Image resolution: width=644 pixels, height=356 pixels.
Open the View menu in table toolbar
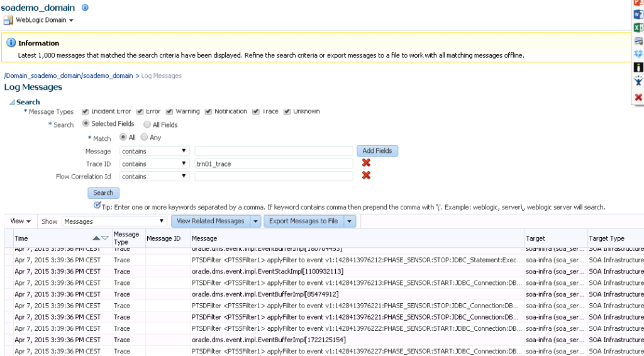pyautogui.click(x=21, y=221)
